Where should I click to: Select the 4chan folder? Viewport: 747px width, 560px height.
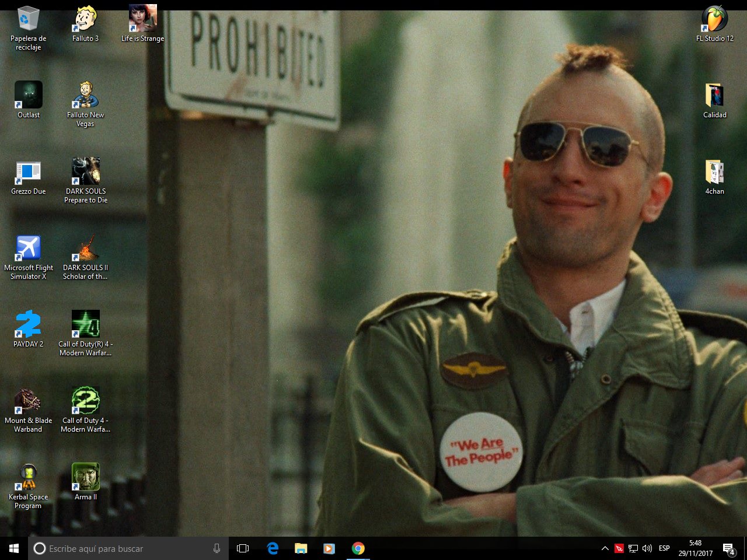pyautogui.click(x=714, y=176)
